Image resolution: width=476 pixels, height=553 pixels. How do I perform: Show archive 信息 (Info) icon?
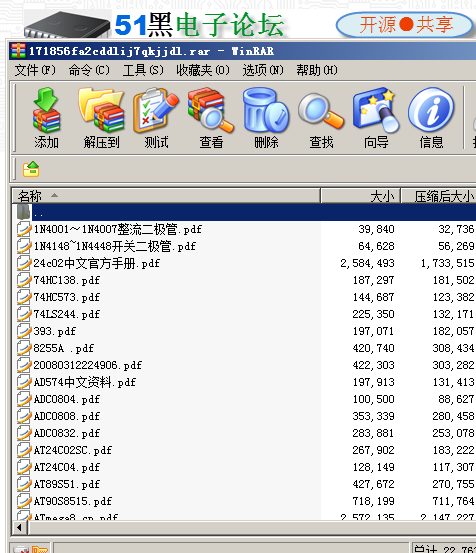click(x=431, y=118)
